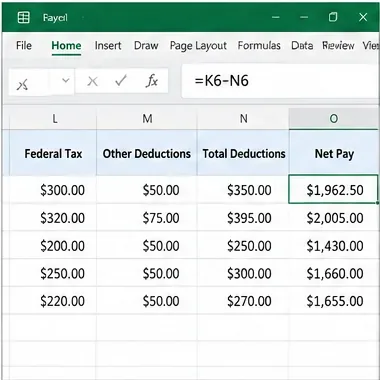Select cell with $200.00 federal tax
Viewport: 380px width, 380px height.
pos(53,246)
